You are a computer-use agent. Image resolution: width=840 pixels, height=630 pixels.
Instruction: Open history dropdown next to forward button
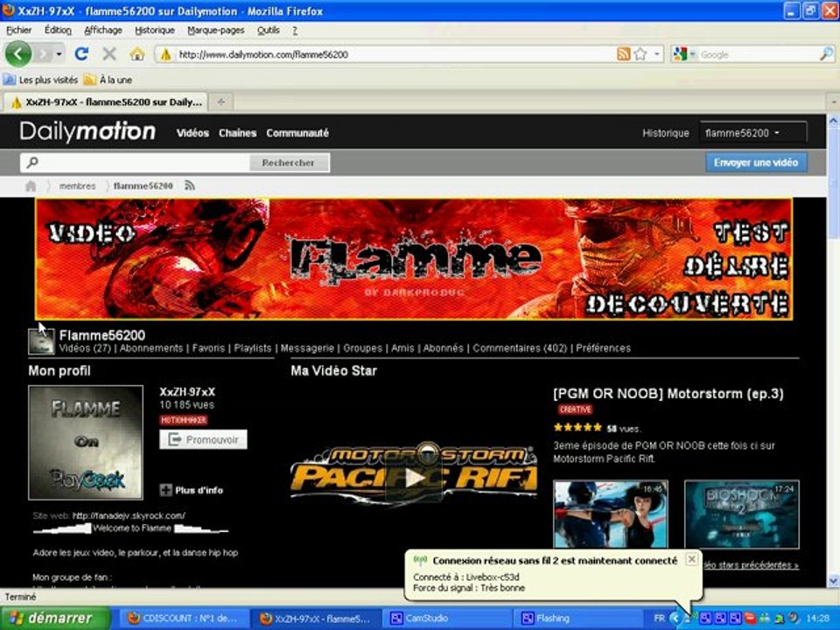(x=59, y=54)
